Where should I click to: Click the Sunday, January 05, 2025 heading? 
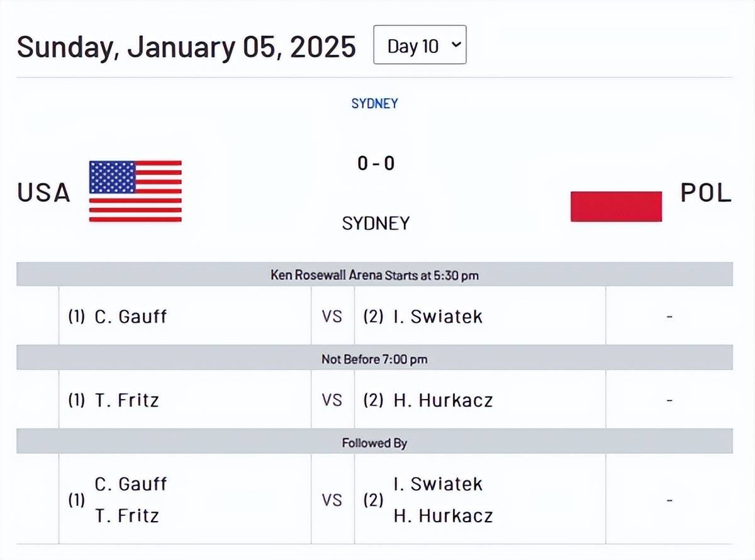pos(186,47)
